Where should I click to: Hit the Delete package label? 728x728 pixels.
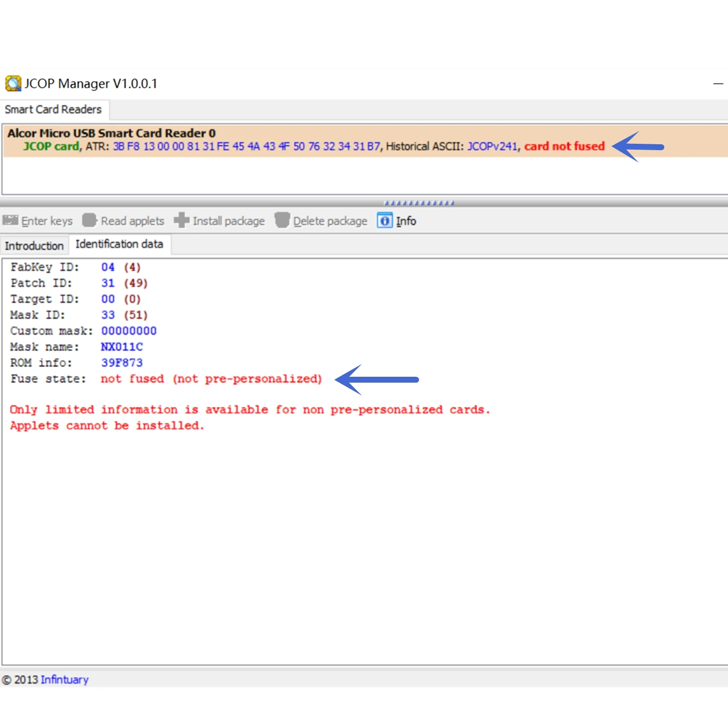click(x=330, y=221)
